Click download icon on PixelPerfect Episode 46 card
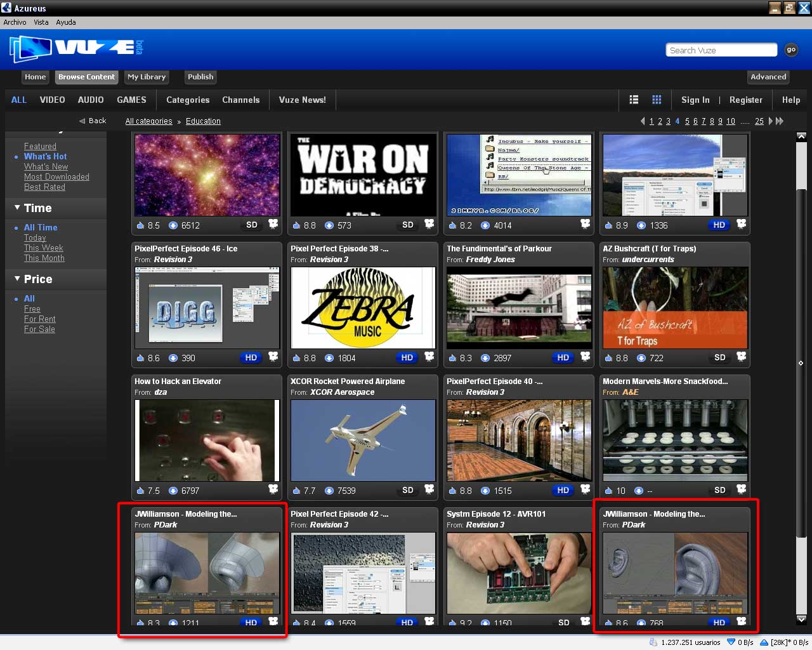812x650 pixels. (173, 358)
